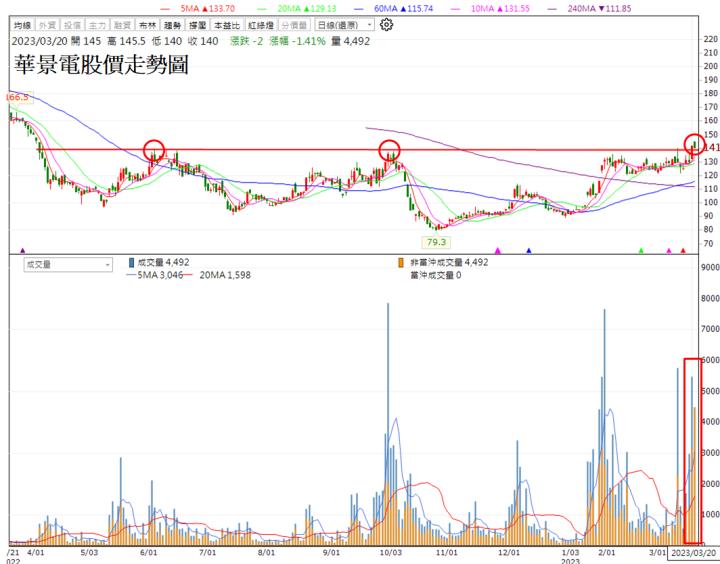Screen dimensions: 720x564
Task: Click the 9000 volume axis value
Action: (711, 267)
